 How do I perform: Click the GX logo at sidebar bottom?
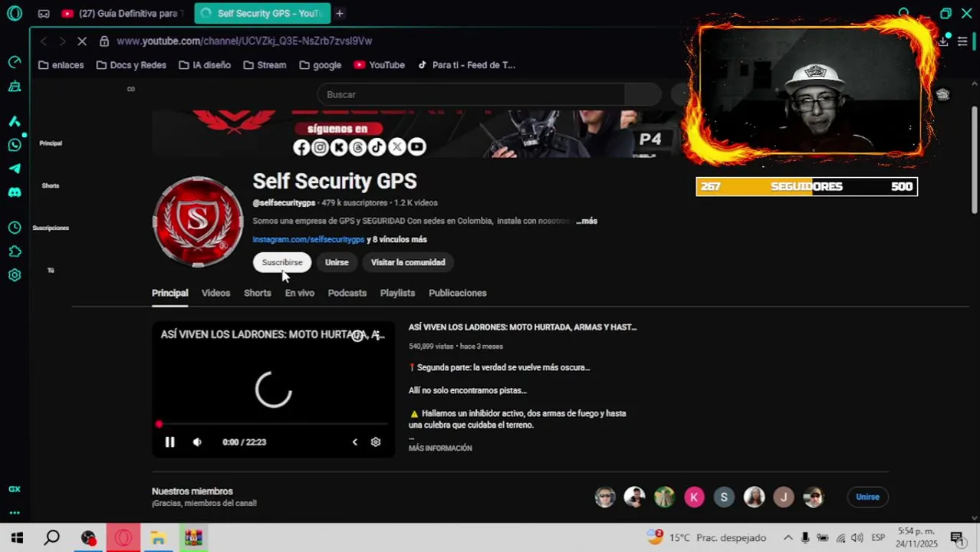[x=15, y=489]
